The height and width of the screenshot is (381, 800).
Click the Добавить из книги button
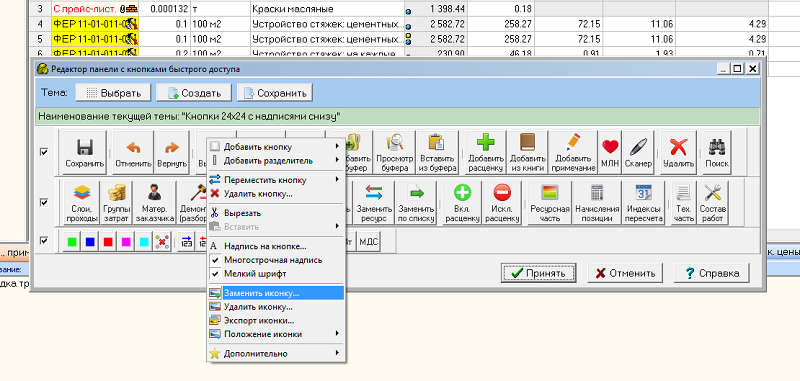click(x=528, y=152)
